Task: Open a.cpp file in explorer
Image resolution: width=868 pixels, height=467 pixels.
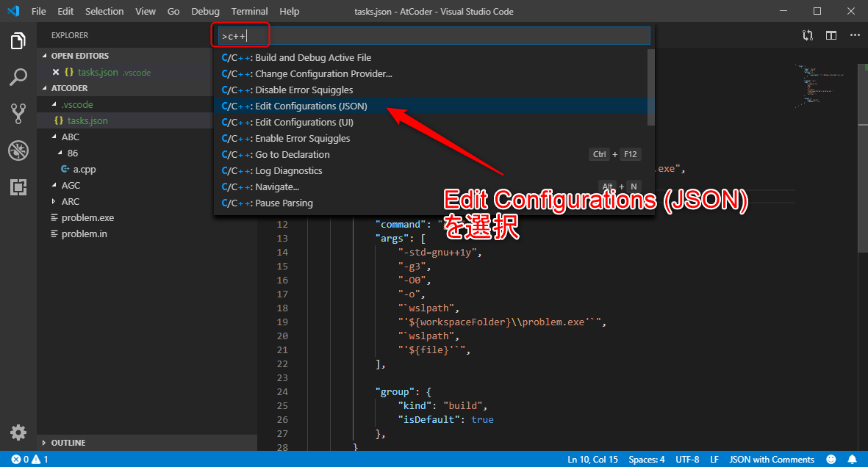Action: click(x=84, y=170)
